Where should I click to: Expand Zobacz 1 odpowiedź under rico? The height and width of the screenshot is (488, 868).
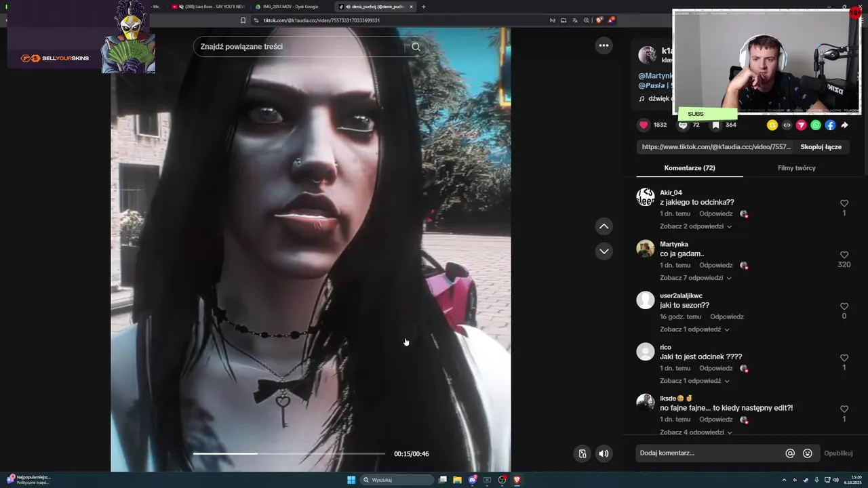coord(694,381)
